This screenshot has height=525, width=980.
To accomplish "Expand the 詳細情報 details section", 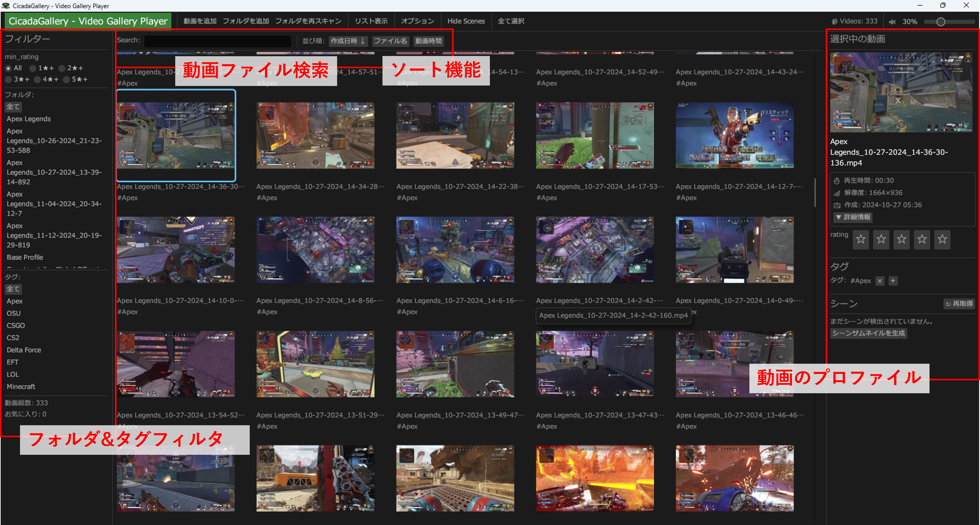I will click(853, 217).
